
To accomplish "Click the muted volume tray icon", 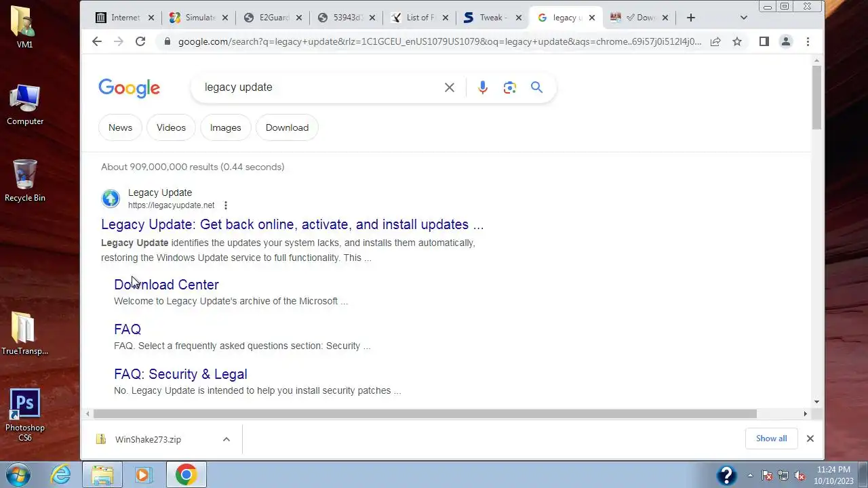I will coord(800,475).
